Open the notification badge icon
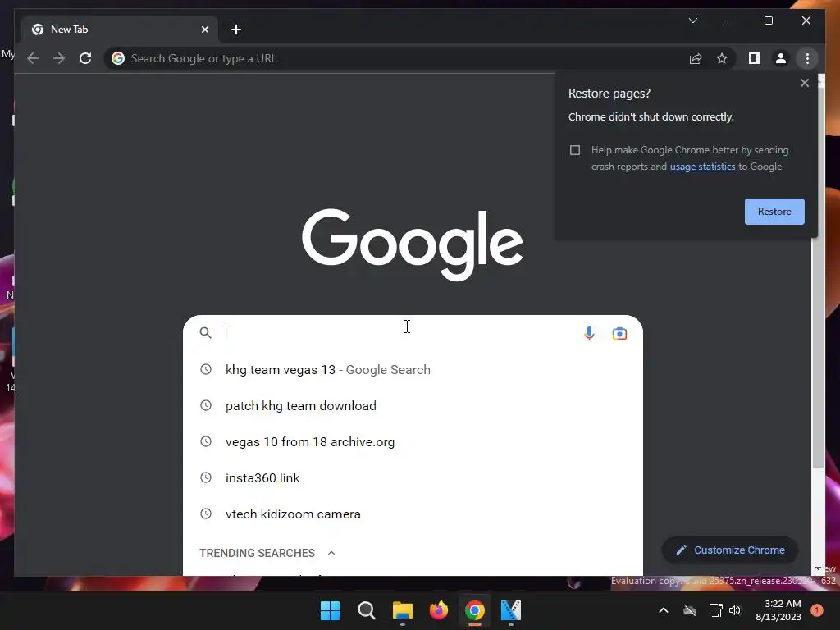 pyautogui.click(x=817, y=610)
